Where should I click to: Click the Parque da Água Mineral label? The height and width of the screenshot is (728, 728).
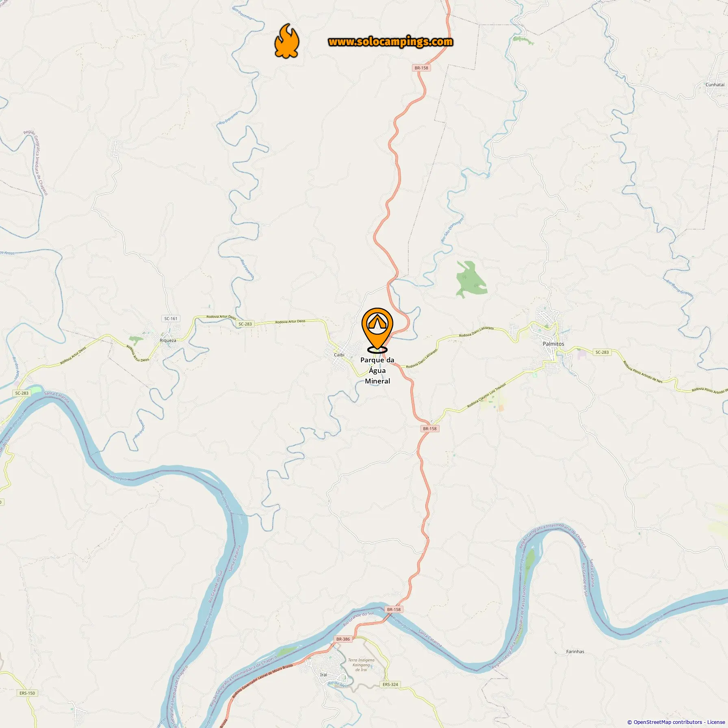pyautogui.click(x=377, y=370)
